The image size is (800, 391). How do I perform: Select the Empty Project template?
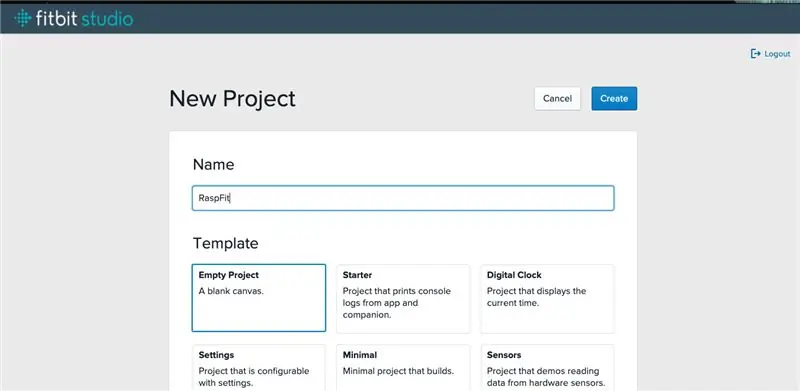pyautogui.click(x=259, y=298)
